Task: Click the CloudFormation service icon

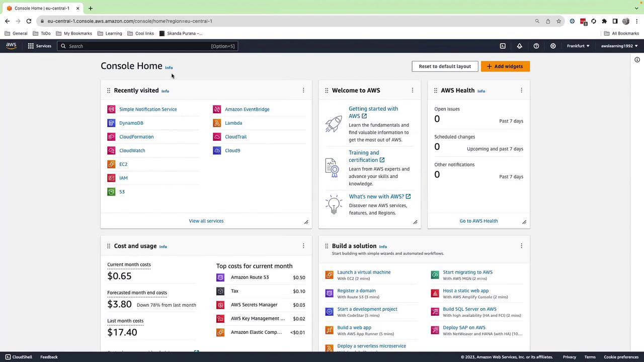Action: coord(111,137)
